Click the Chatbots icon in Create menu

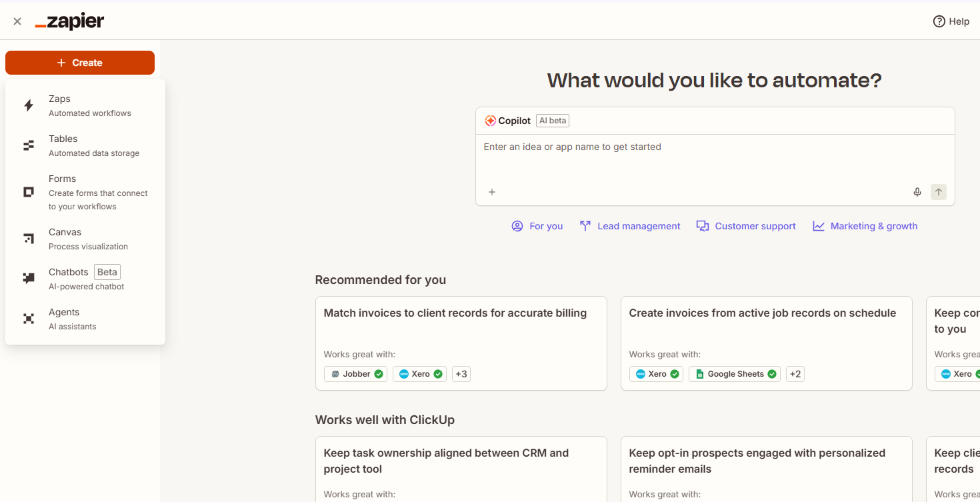(x=29, y=279)
